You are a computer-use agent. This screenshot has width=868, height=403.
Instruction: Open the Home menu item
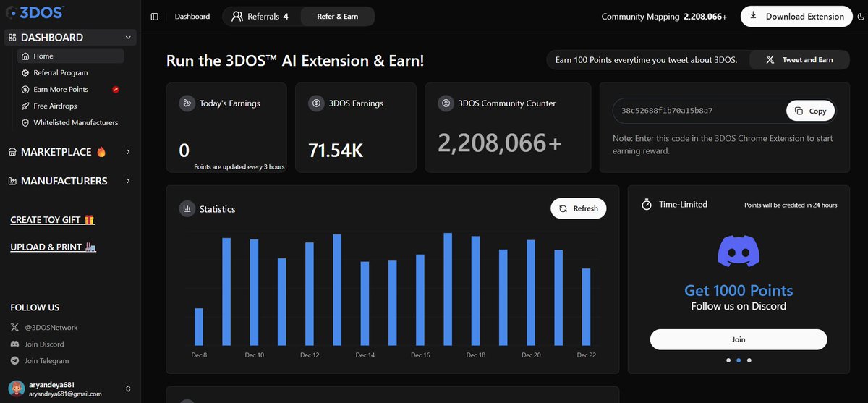pyautogui.click(x=71, y=56)
